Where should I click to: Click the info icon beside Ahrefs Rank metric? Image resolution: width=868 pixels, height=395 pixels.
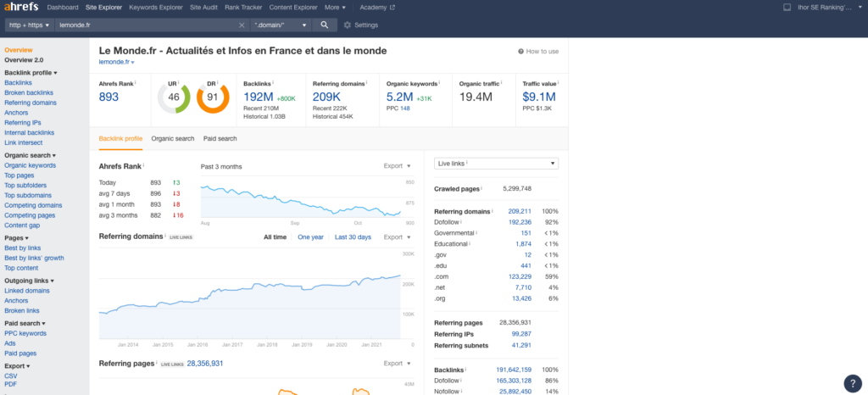pos(135,82)
